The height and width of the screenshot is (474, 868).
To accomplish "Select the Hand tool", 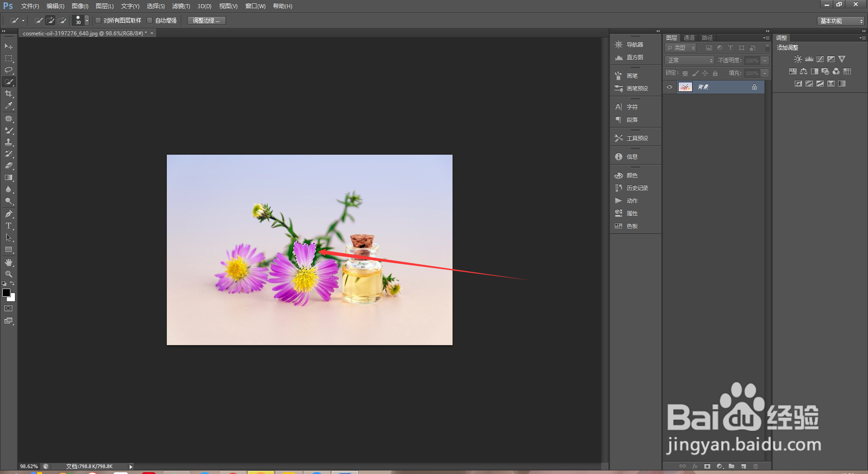I will 9,262.
